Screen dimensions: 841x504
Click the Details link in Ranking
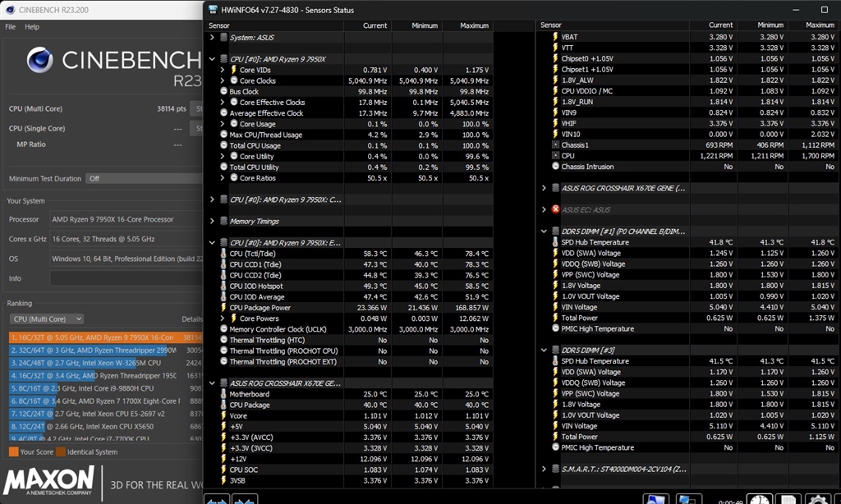pos(191,319)
